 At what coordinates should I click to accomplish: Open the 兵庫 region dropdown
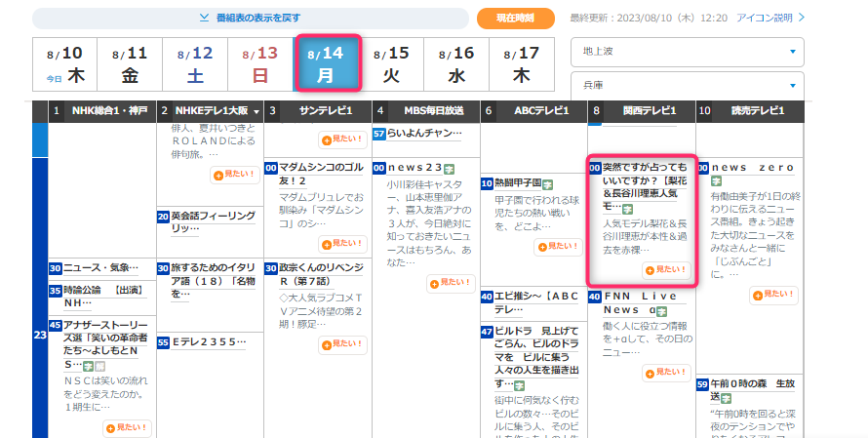pos(687,85)
